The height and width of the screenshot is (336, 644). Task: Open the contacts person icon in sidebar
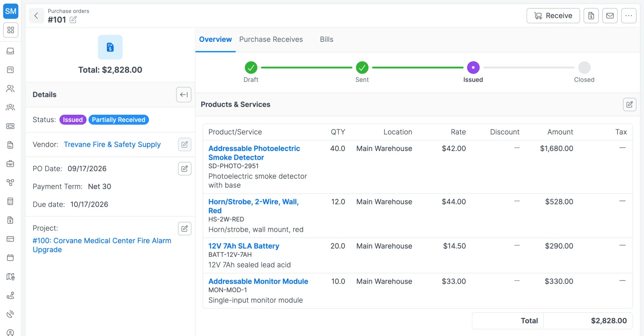click(x=10, y=89)
